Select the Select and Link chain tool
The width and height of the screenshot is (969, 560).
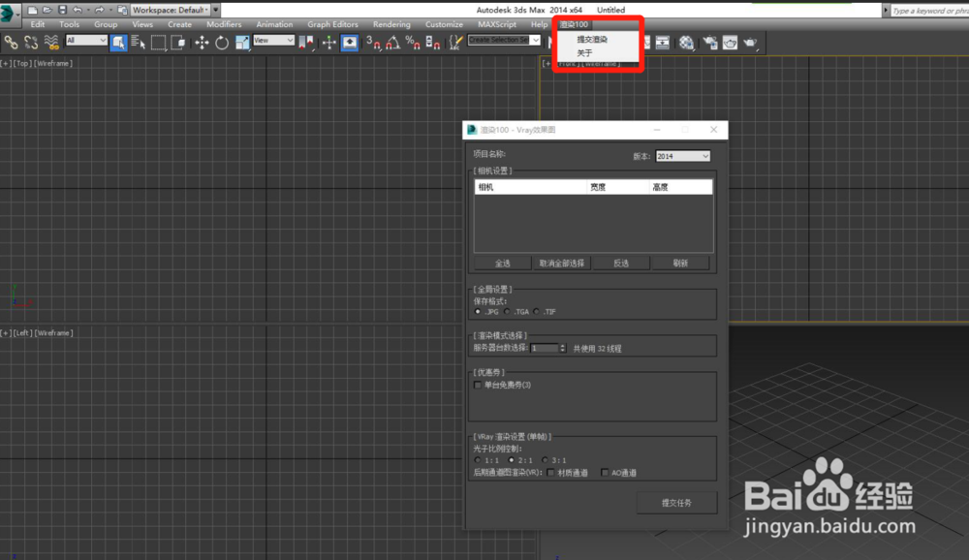(x=11, y=42)
